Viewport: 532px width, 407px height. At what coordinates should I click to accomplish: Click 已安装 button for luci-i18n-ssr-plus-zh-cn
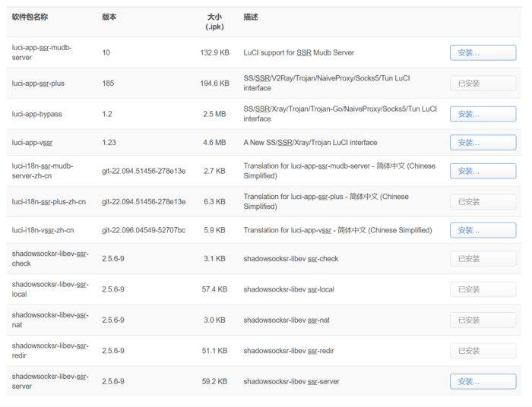483,202
